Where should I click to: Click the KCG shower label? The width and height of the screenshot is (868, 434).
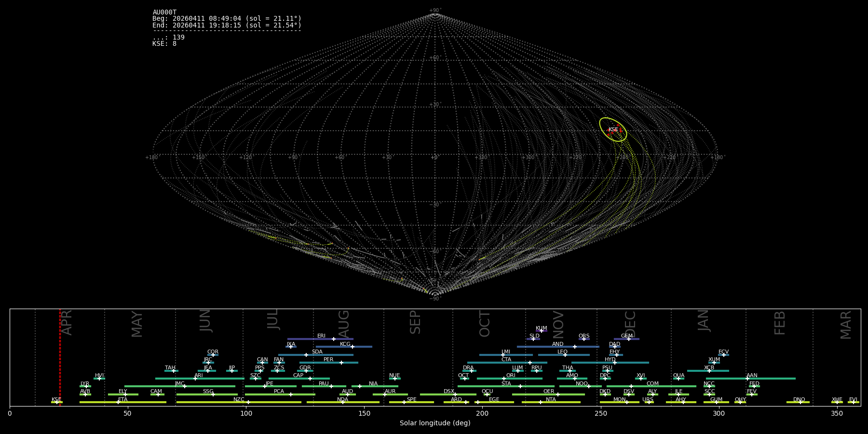coord(345,344)
